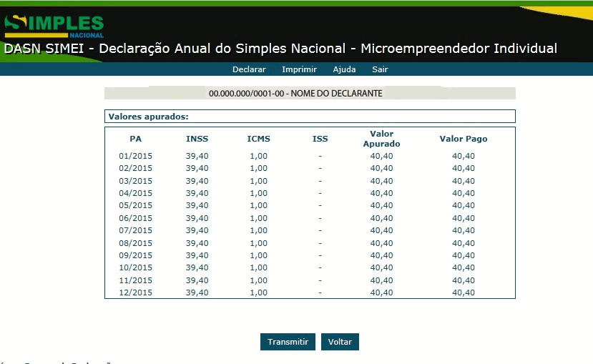This screenshot has width=593, height=364.
Task: Select the 01/2015 period cell
Action: 135,156
